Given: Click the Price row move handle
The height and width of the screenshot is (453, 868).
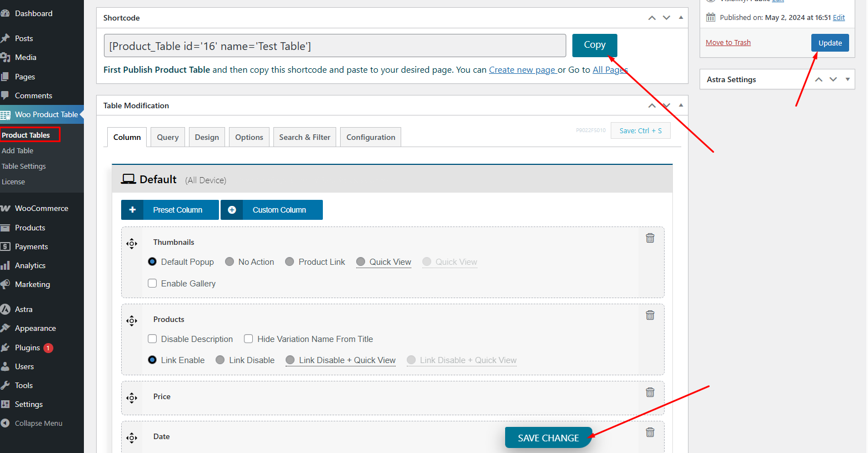Looking at the screenshot, I should click(x=132, y=398).
